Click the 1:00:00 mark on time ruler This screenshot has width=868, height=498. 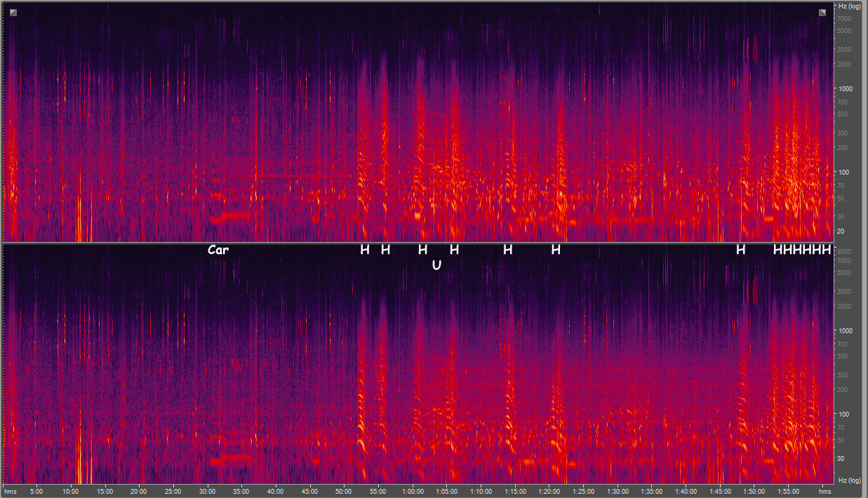click(x=413, y=491)
